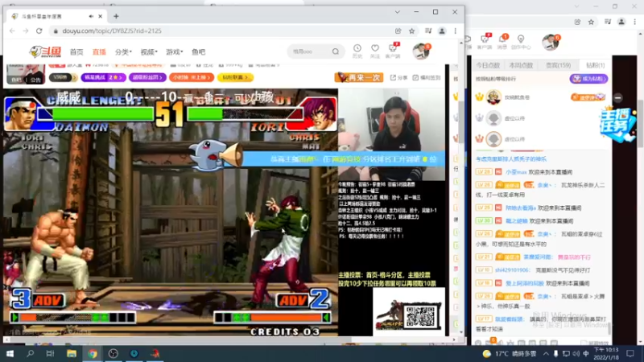This screenshot has height=362, width=644.
Task: Switch to 今日点数 tab in back window
Action: tap(488, 65)
